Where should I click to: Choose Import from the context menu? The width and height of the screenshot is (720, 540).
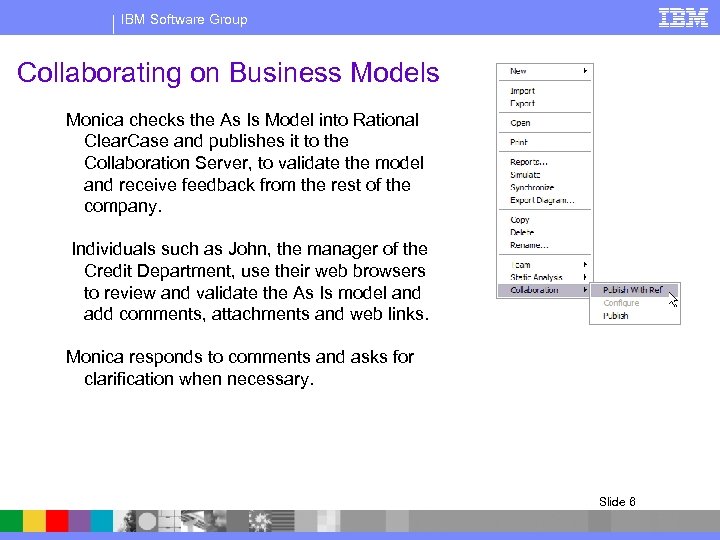click(x=545, y=91)
